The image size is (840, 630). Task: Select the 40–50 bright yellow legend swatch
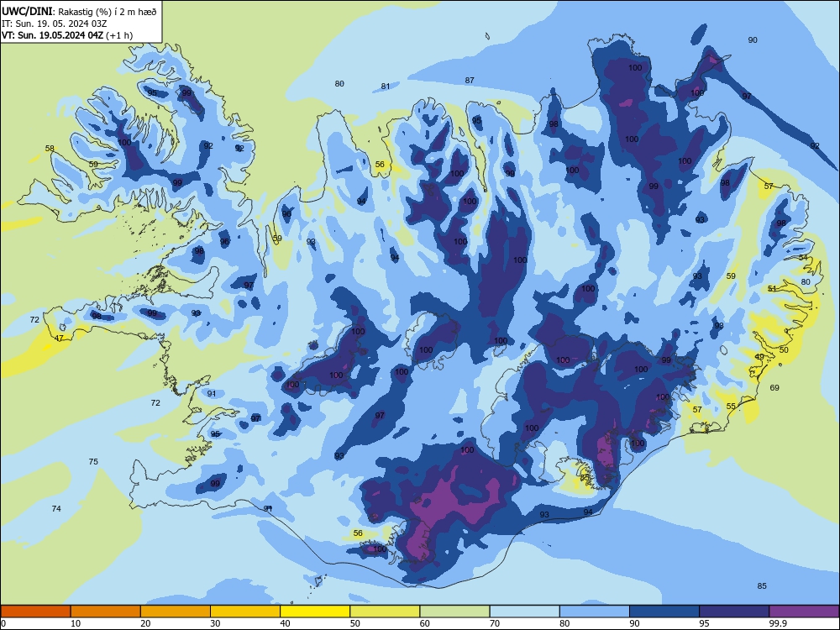click(x=315, y=612)
